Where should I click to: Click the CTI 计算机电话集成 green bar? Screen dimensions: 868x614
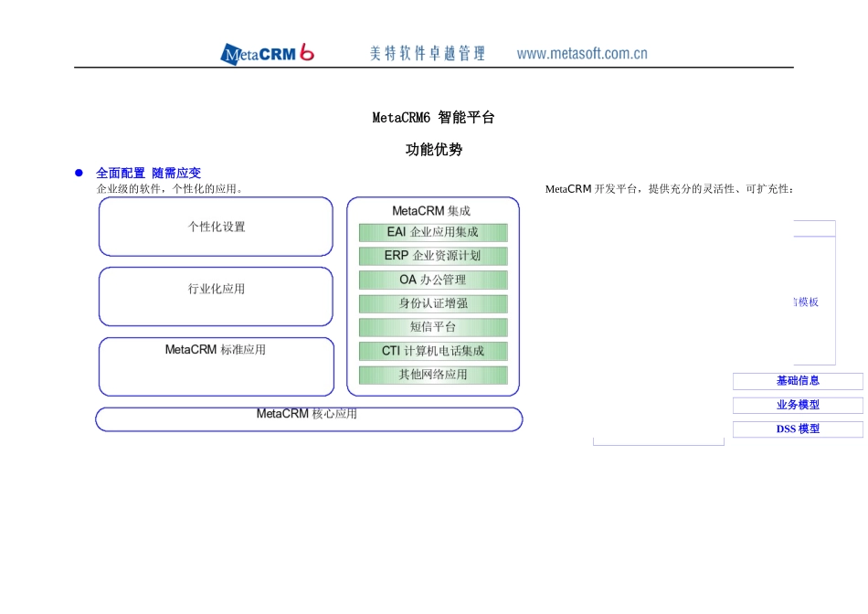(433, 352)
